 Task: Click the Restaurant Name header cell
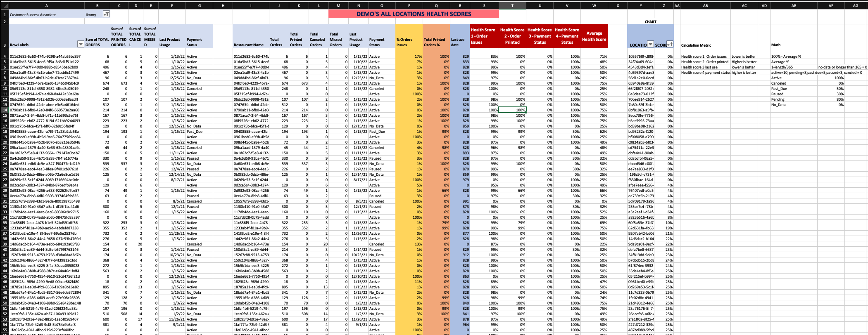point(249,45)
